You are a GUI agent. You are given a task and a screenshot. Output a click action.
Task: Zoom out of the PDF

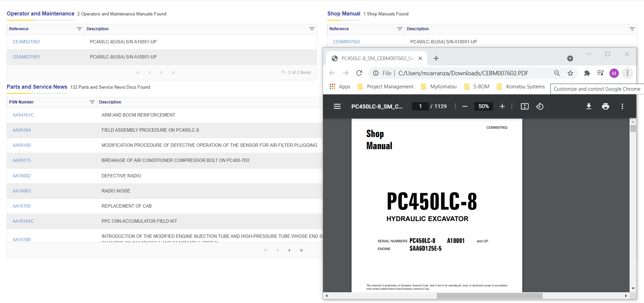point(465,106)
